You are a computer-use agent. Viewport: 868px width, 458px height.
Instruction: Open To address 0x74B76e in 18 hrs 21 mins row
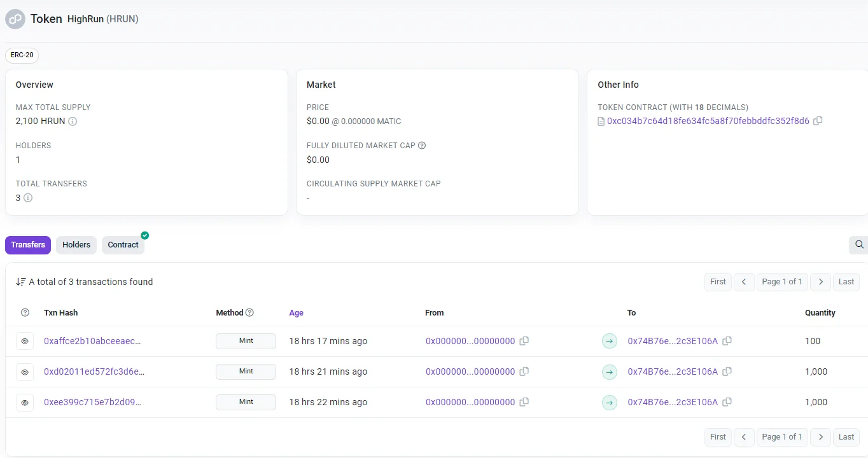[x=673, y=371]
